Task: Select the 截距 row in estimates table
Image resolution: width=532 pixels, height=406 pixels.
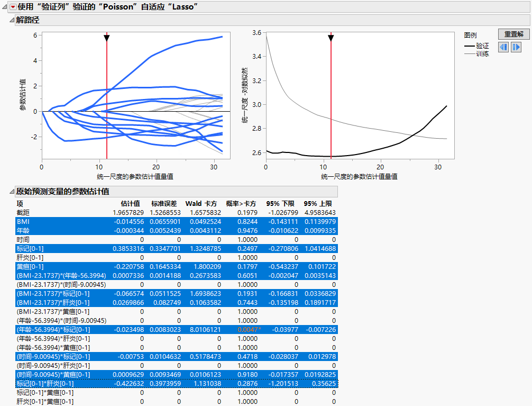Action: point(176,213)
